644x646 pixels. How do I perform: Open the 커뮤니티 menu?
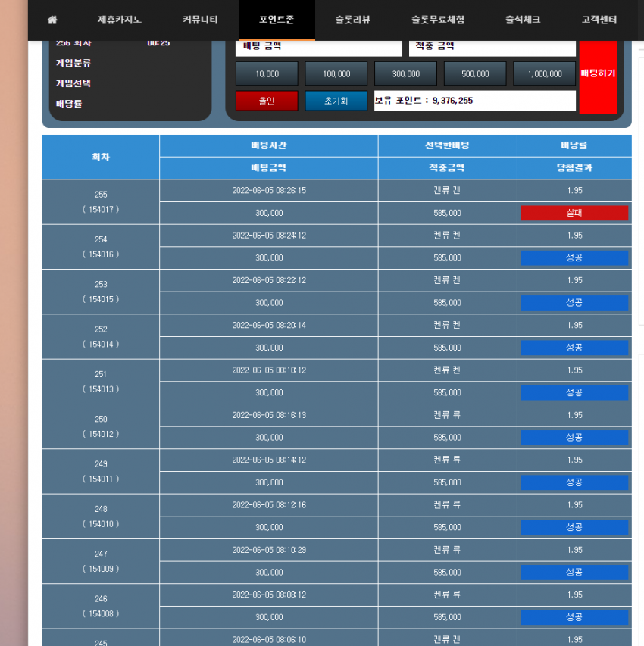click(x=200, y=20)
